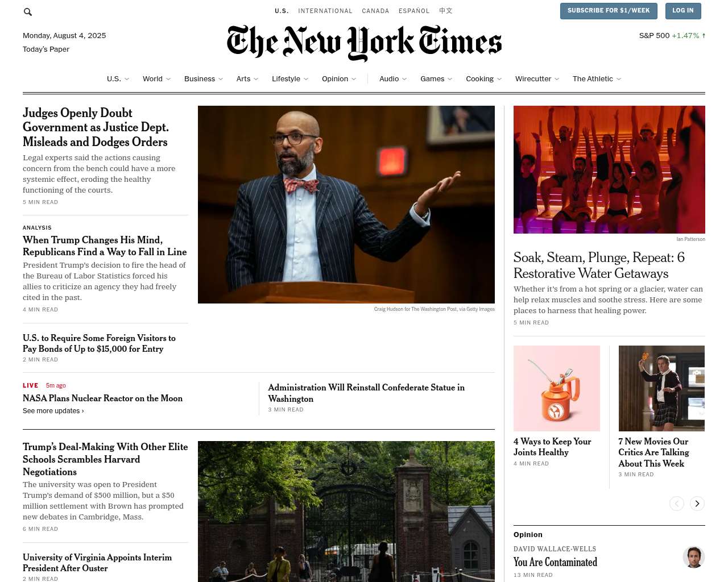Open the oil can joints article image
Screen dimensions: 728x582
coord(557,388)
